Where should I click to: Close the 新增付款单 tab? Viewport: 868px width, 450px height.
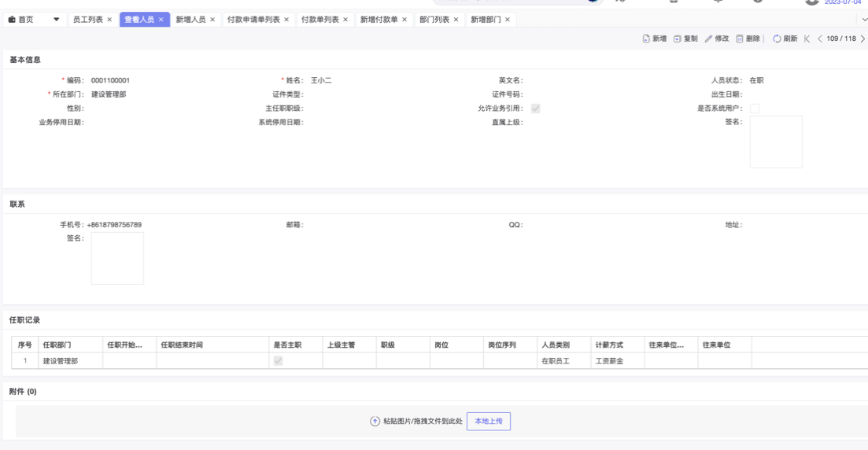404,20
